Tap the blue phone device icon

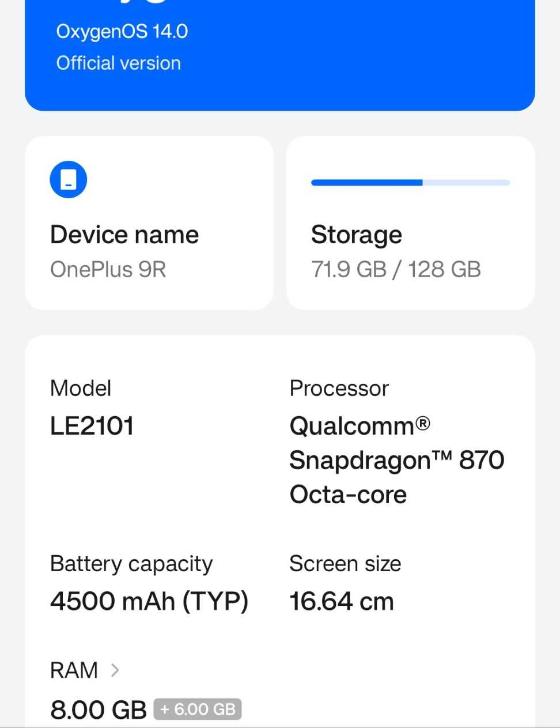[x=69, y=179]
